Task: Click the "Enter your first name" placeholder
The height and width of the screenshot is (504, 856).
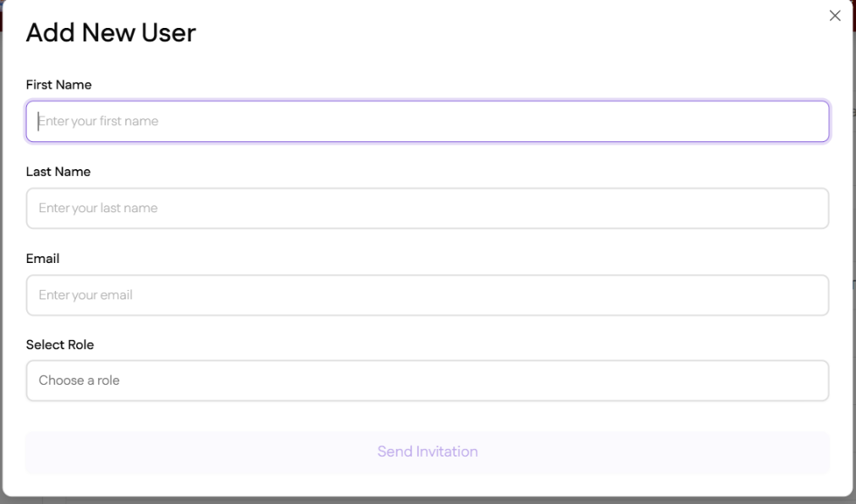Action: (99, 122)
